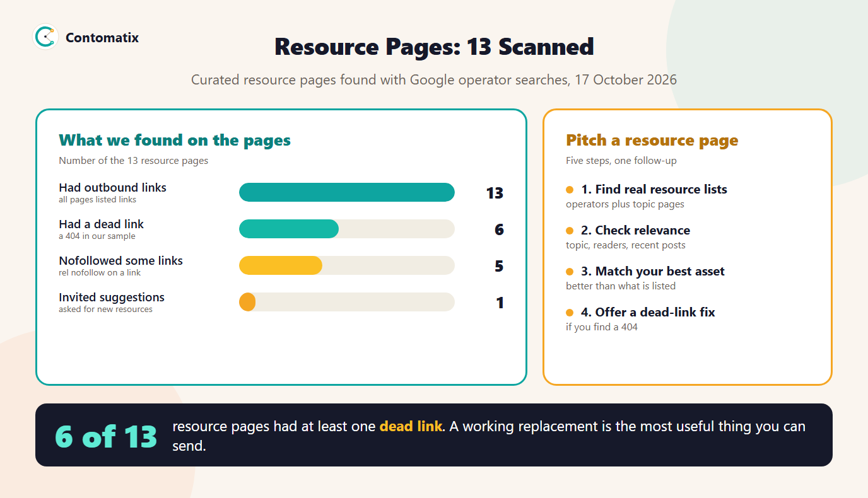
Task: Click the 'Had a dead link' label
Action: [102, 224]
